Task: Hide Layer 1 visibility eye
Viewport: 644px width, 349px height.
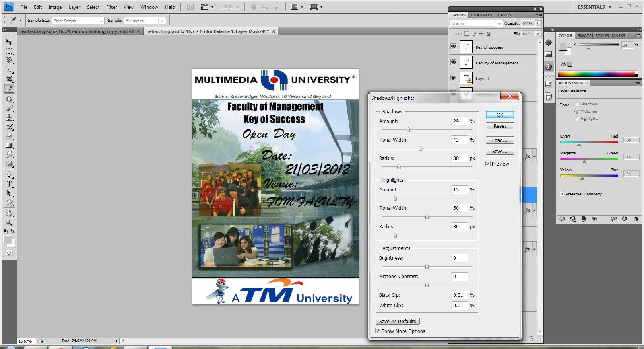Action: pyautogui.click(x=453, y=78)
